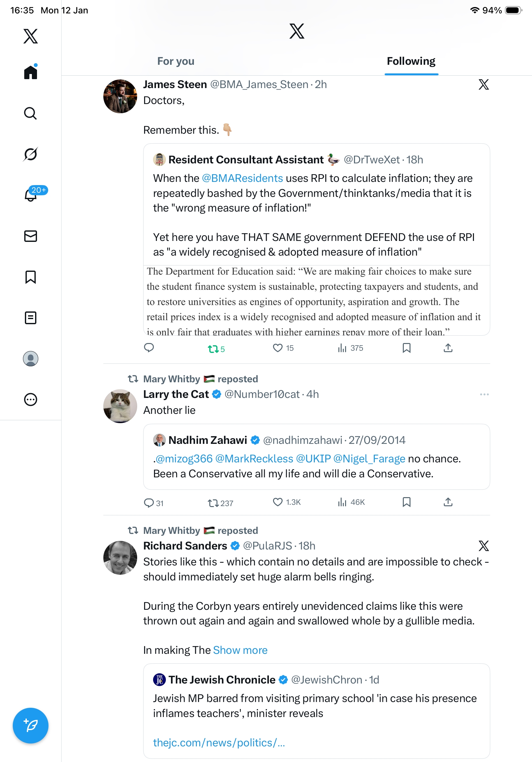Select the Following tab
This screenshot has width=532, height=762.
[411, 61]
